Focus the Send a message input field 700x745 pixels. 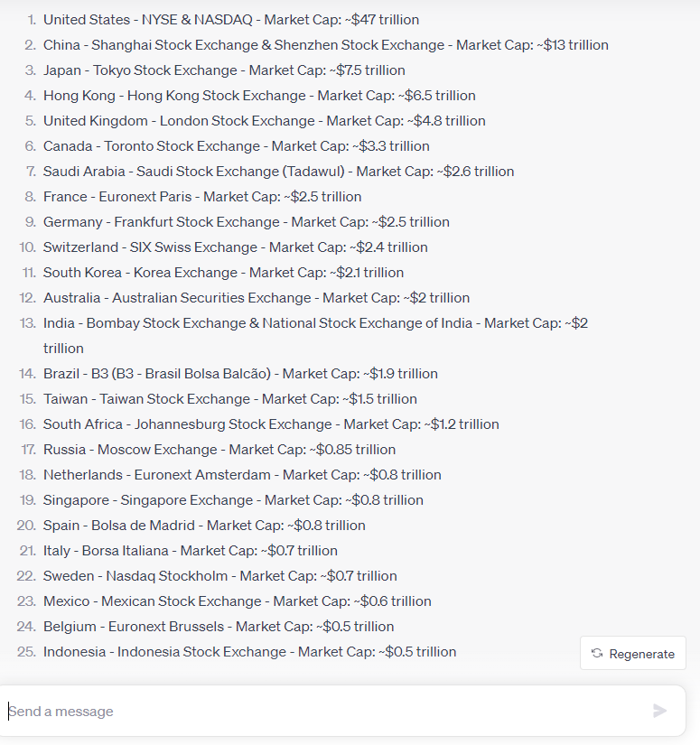(x=325, y=712)
